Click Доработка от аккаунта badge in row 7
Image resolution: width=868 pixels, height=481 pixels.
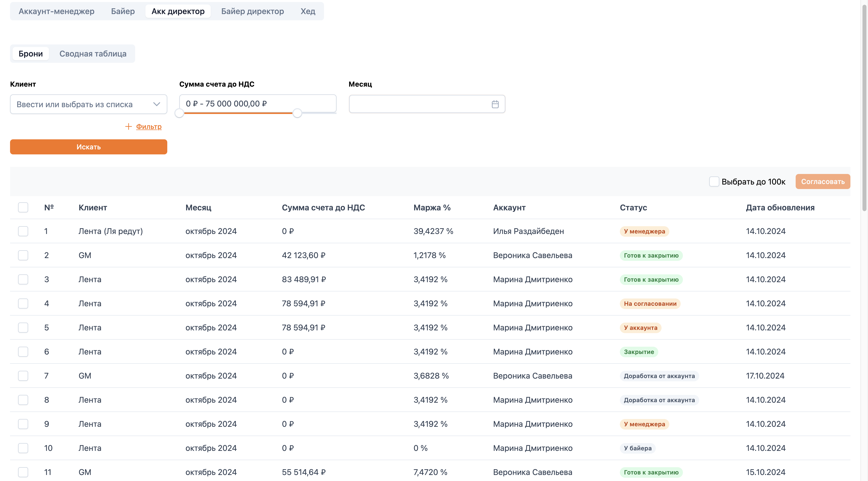click(659, 376)
